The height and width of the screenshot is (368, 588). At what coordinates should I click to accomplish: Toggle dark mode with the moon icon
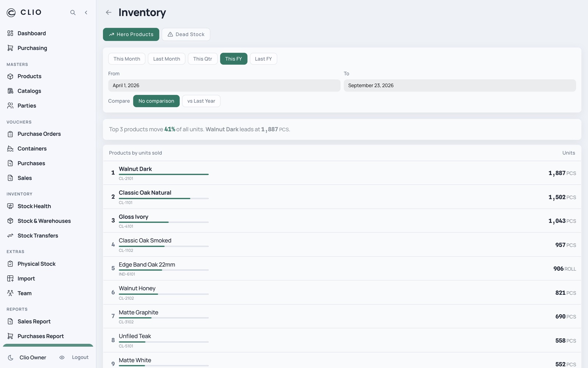pos(11,358)
